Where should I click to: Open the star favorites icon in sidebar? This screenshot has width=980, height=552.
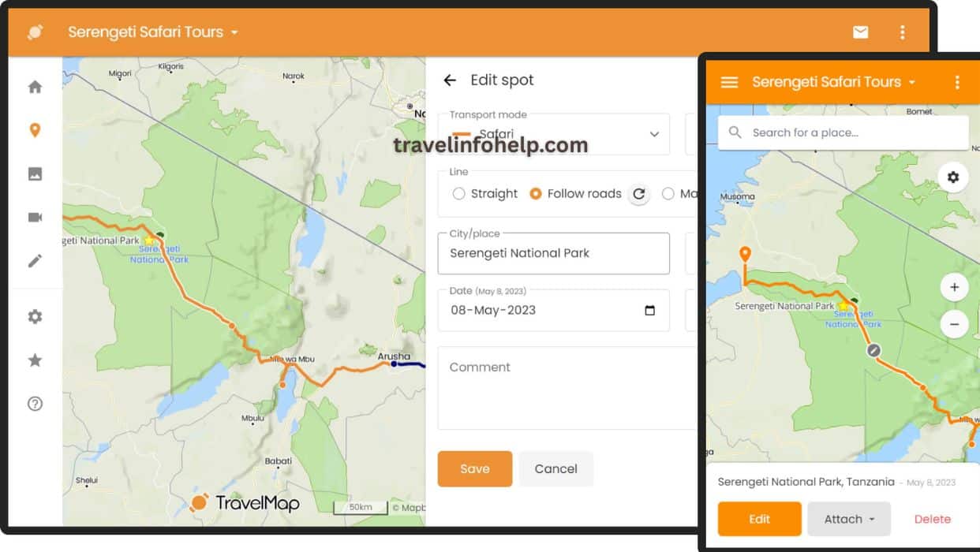(x=35, y=360)
